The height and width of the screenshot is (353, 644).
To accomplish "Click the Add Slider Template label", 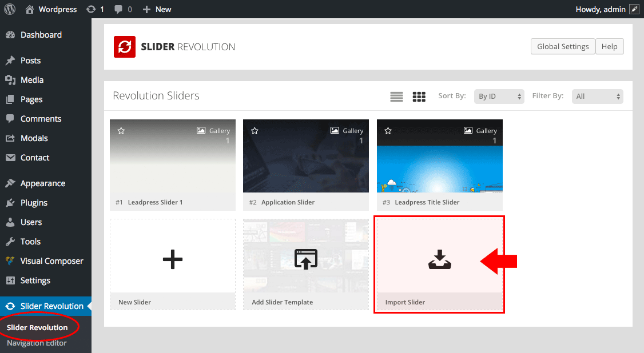I will pos(282,302).
